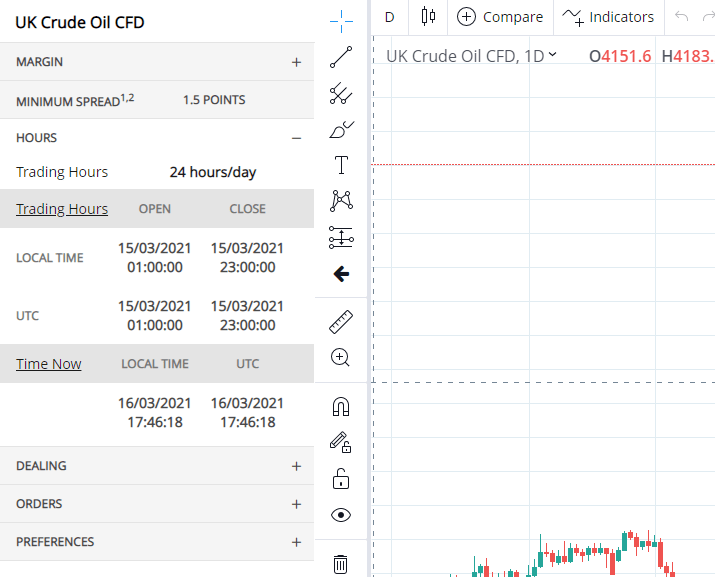Viewport: 715px width, 577px height.
Task: Open the XABCD pattern tool
Action: tap(341, 201)
